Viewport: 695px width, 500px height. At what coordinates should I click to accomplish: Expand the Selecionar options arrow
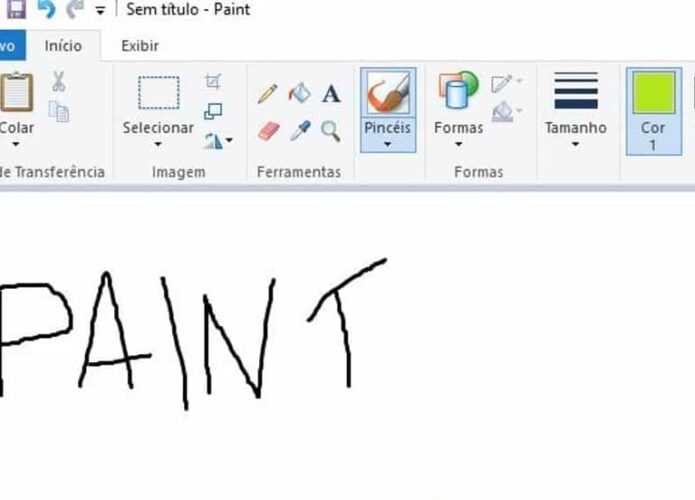(158, 144)
